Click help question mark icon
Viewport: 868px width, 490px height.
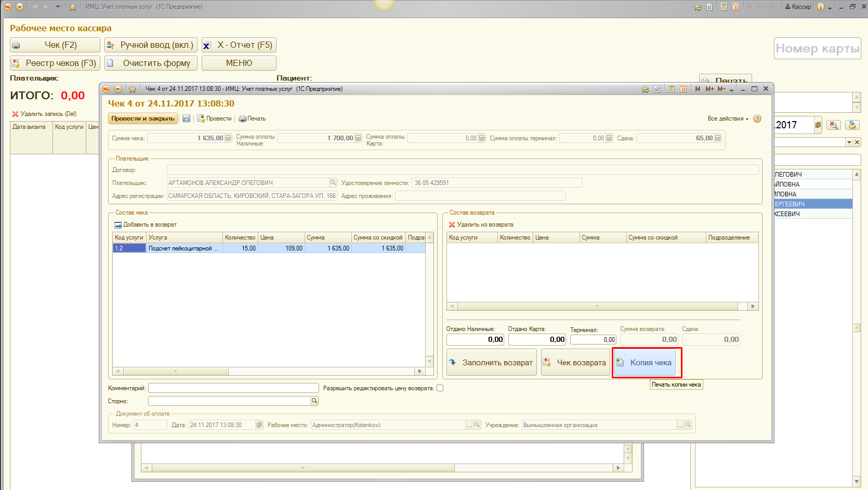(757, 118)
